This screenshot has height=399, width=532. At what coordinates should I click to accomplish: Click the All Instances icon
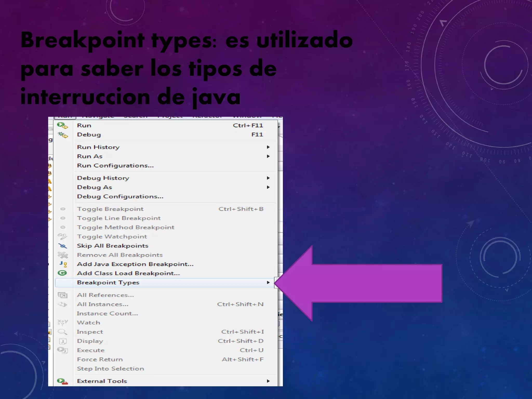62,304
